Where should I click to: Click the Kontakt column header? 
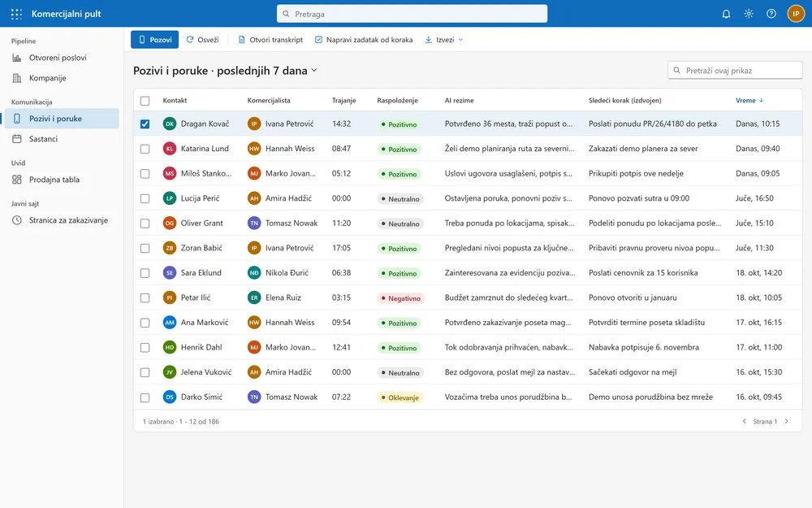click(x=175, y=101)
